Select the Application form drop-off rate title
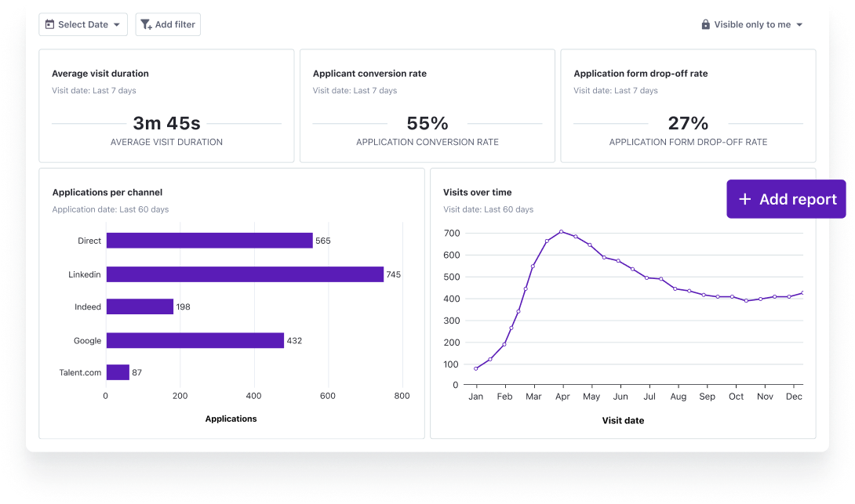The width and height of the screenshot is (855, 504). click(641, 74)
